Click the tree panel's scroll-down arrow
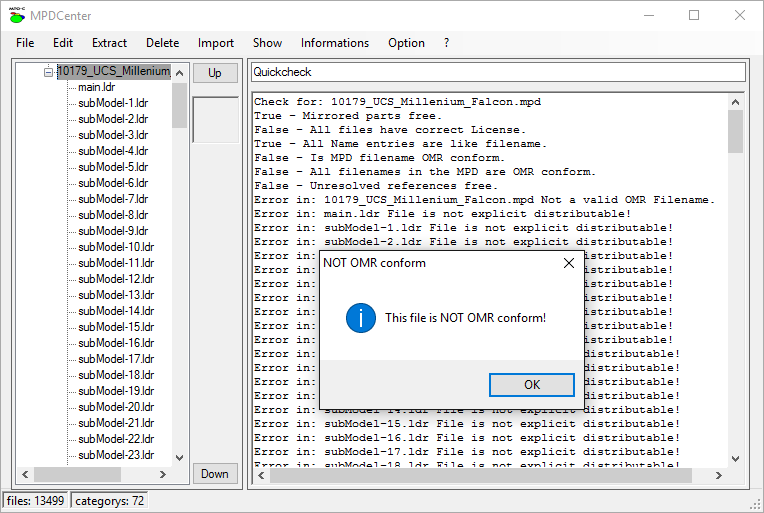The width and height of the screenshot is (764, 513). click(179, 457)
